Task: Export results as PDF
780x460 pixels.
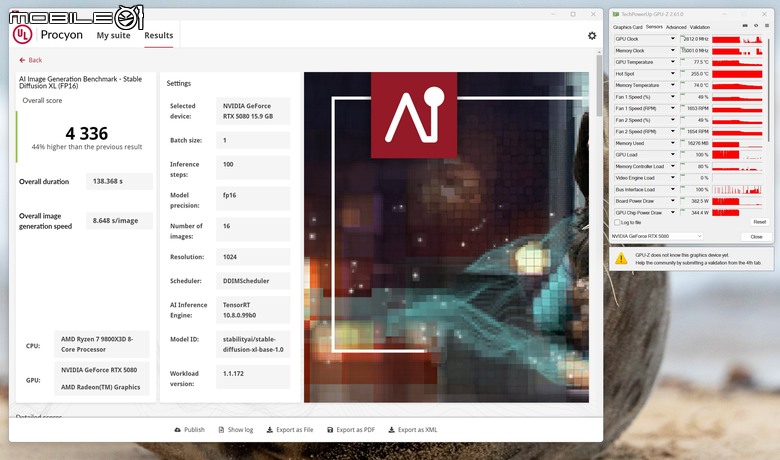Action: coord(351,430)
